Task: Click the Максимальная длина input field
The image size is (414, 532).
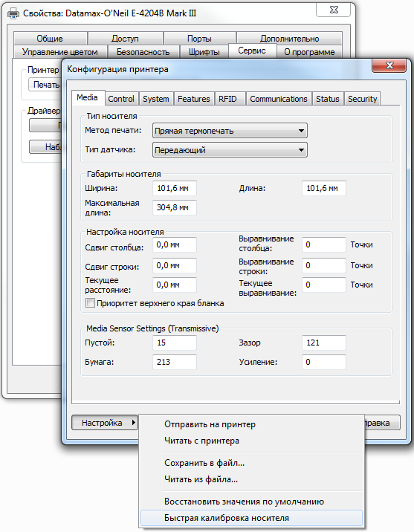Action: click(x=175, y=207)
